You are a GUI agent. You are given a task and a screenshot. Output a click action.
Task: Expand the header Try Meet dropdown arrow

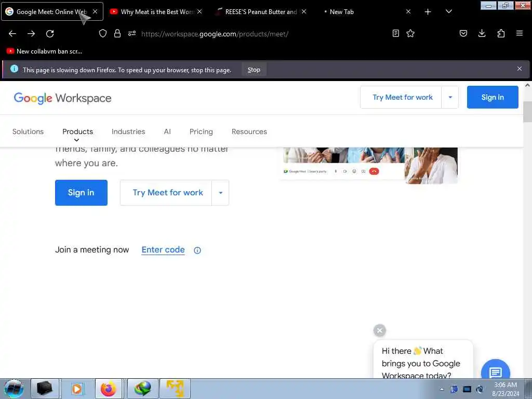tap(450, 97)
